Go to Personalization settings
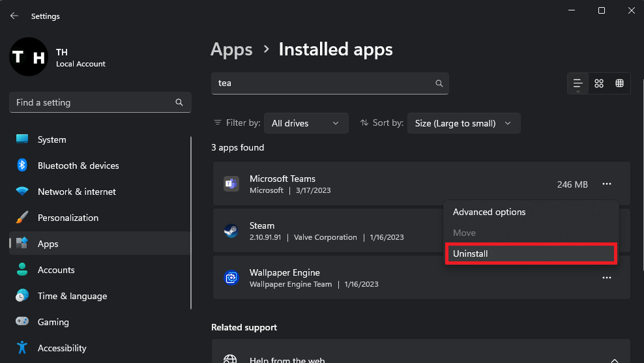 [68, 218]
